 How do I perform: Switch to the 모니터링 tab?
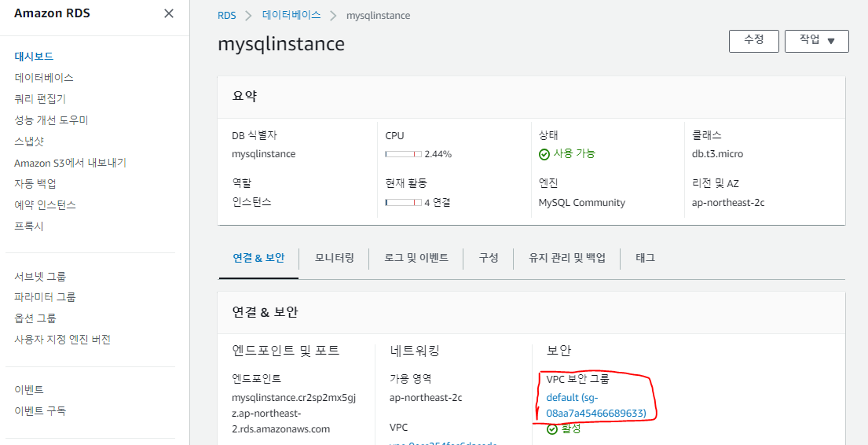click(x=334, y=258)
